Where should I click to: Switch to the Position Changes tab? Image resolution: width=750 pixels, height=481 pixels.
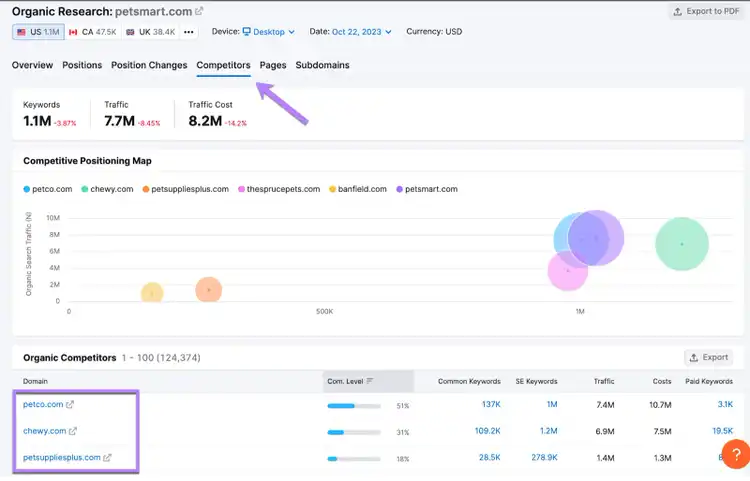pyautogui.click(x=149, y=65)
